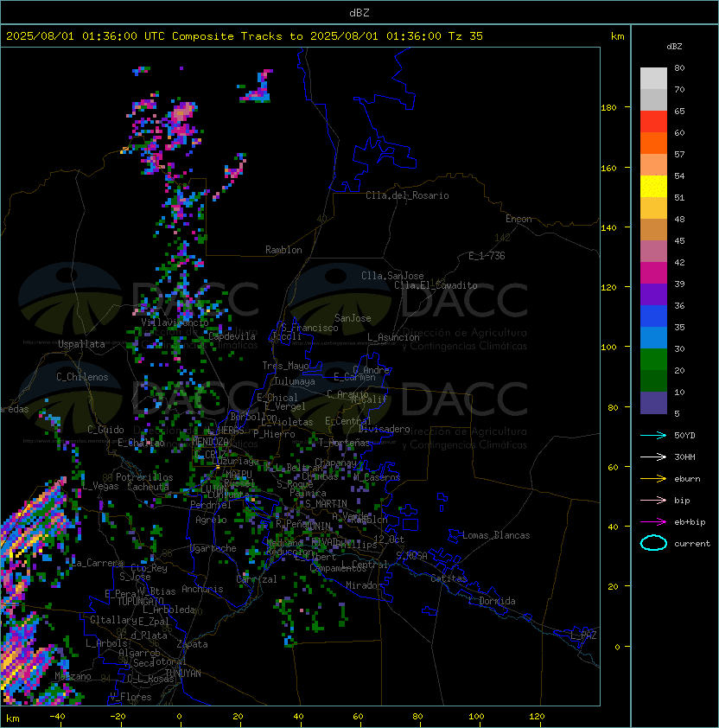The height and width of the screenshot is (728, 719).
Task: Select the slate swatch between 10 and 5 dBZ
Action: coord(653,403)
